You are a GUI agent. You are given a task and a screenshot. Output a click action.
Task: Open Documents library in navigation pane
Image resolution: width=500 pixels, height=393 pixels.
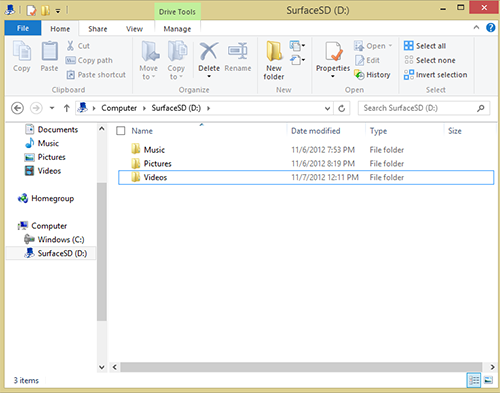(x=52, y=129)
